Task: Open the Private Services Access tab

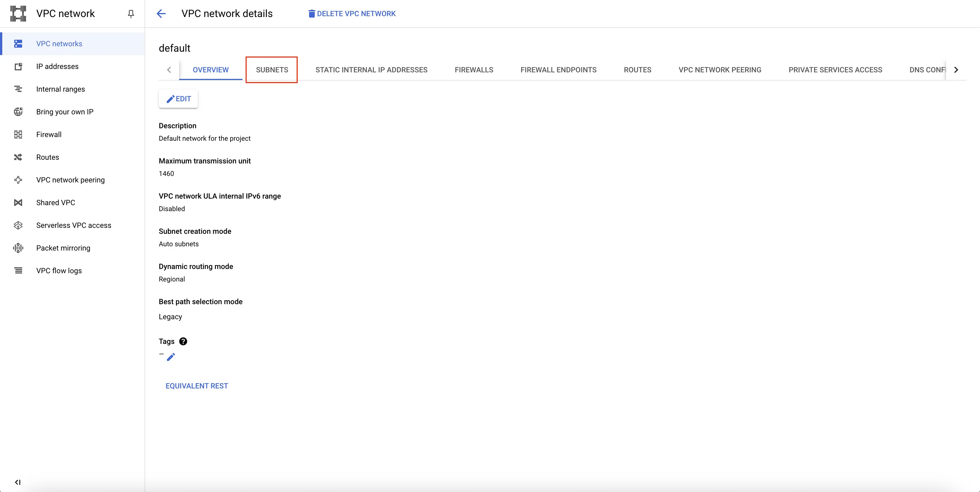Action: (x=835, y=70)
